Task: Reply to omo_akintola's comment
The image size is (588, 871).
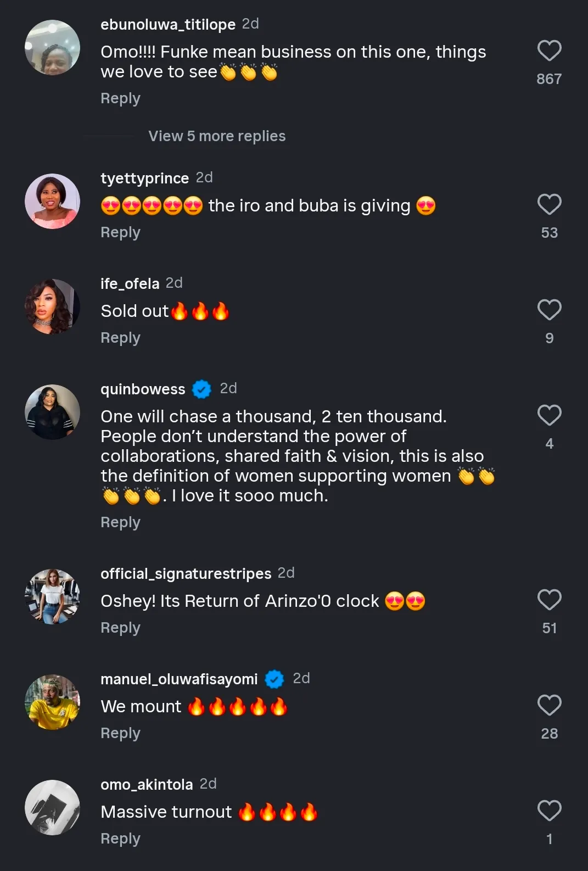Action: [120, 839]
